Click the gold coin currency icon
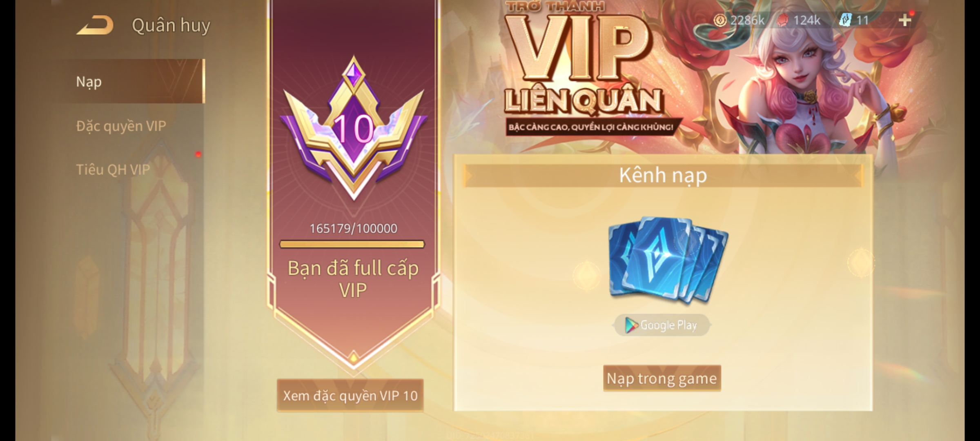980x441 pixels. tap(720, 20)
